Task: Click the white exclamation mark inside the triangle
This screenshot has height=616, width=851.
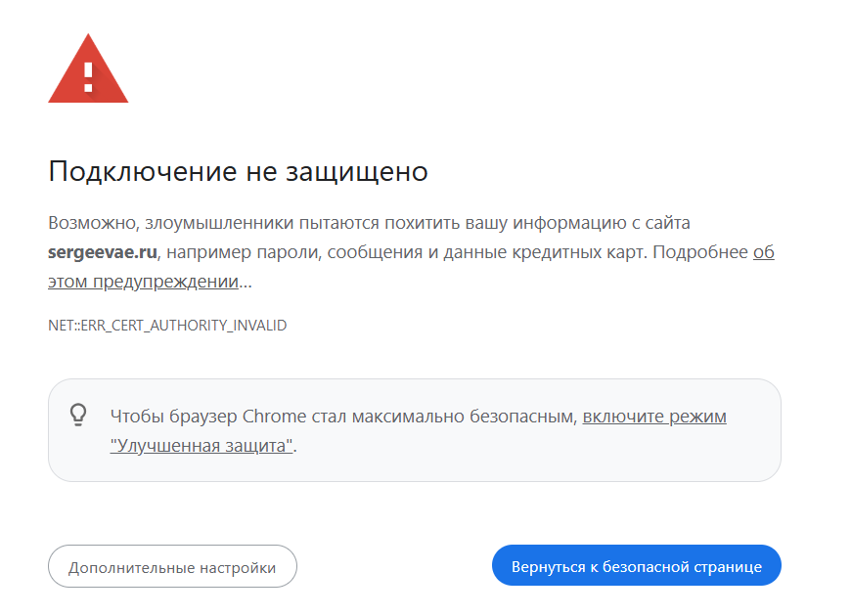Action: coord(88,77)
